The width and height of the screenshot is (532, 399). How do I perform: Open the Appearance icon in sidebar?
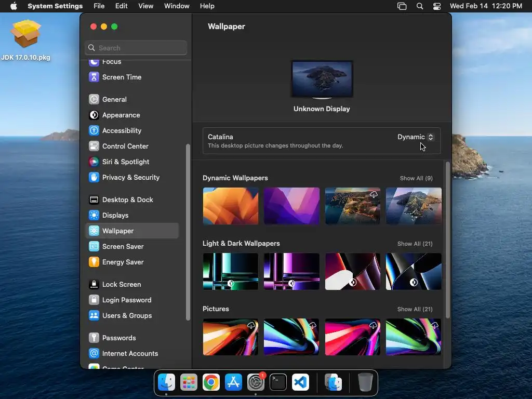coord(94,115)
